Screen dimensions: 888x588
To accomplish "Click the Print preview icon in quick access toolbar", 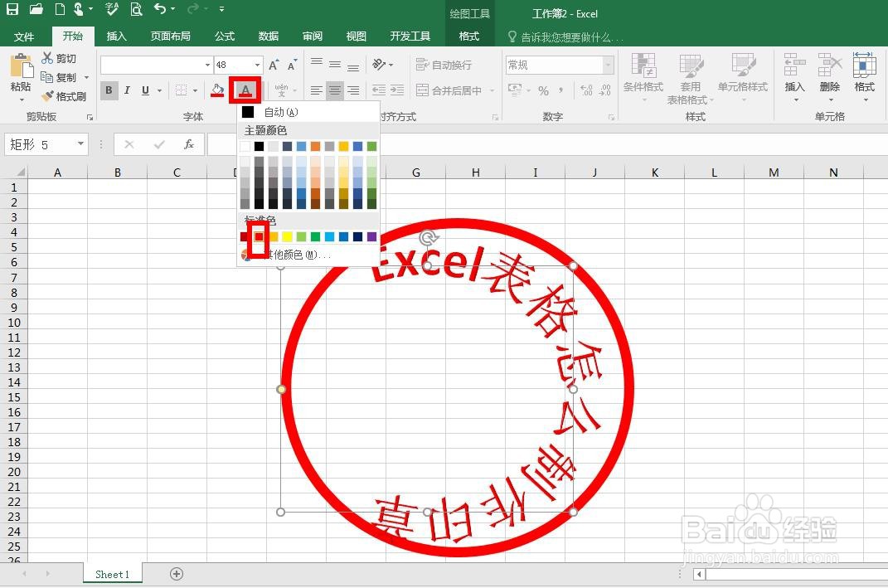I will [136, 9].
